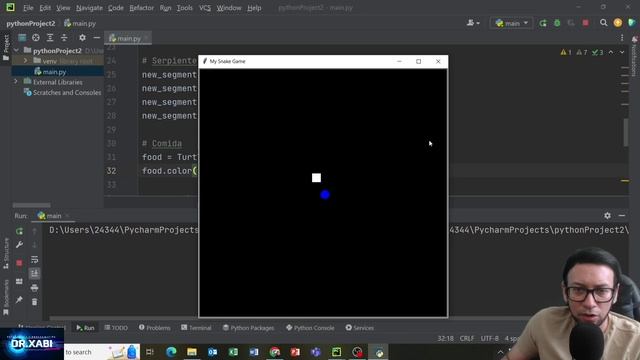Open the orange IDE updates icon
This screenshot has width=640, height=360.
[x=618, y=23]
